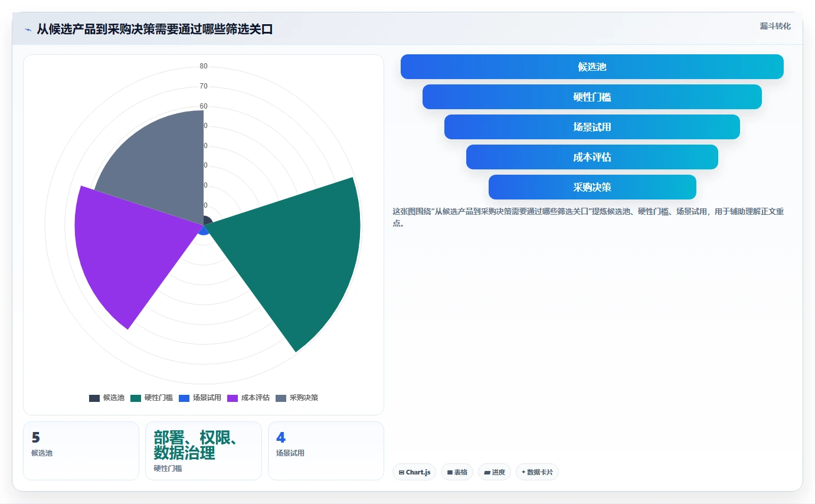Toggle the 成本评估 legend color swatch
This screenshot has width=815, height=504.
[x=233, y=398]
